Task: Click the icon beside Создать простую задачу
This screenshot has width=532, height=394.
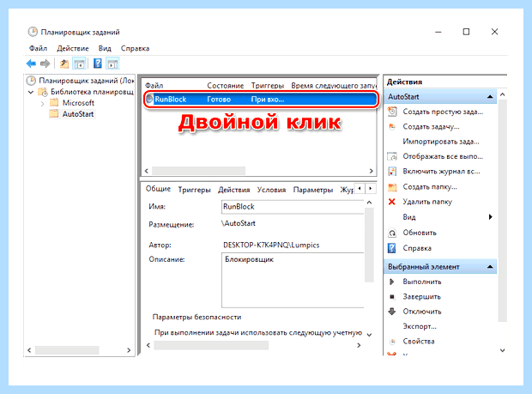Action: [392, 112]
